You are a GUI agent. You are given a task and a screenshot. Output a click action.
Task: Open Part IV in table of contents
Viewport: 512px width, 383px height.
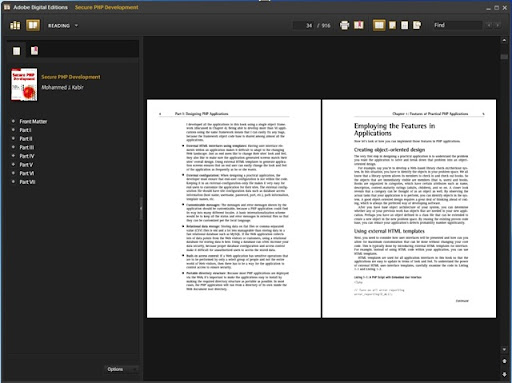pyautogui.click(x=27, y=156)
